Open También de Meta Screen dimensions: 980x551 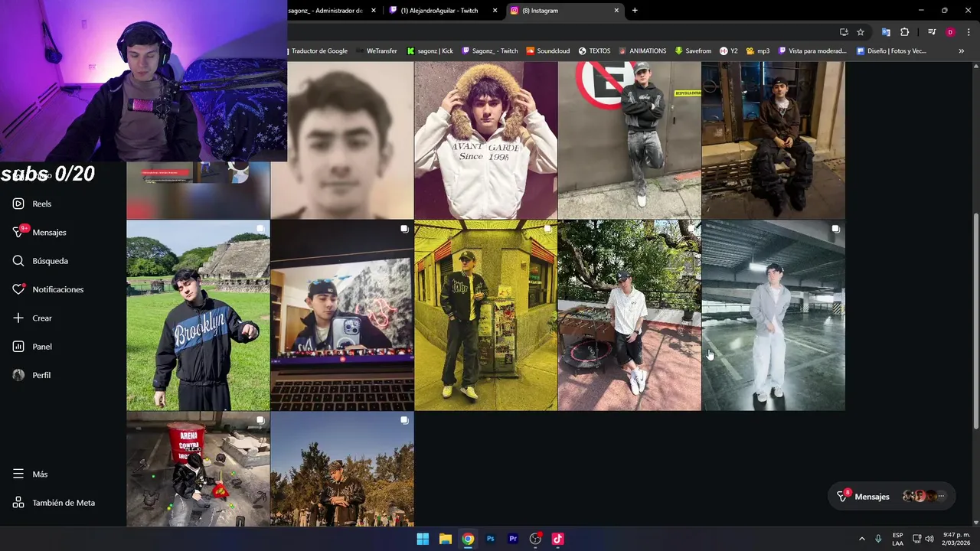click(54, 503)
